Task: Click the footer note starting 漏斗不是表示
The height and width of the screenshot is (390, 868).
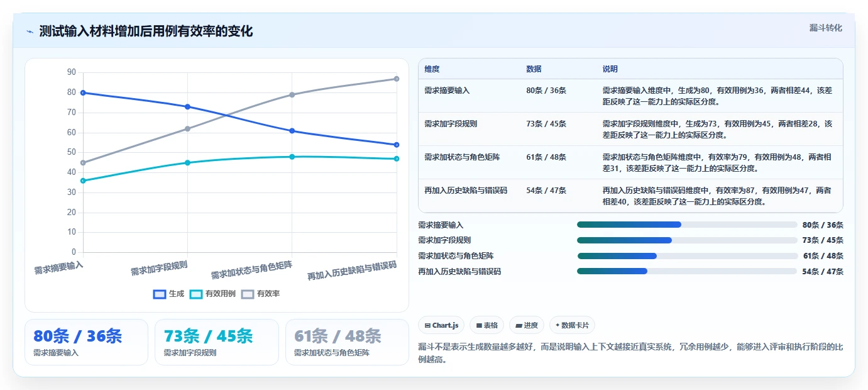Action: 630,354
